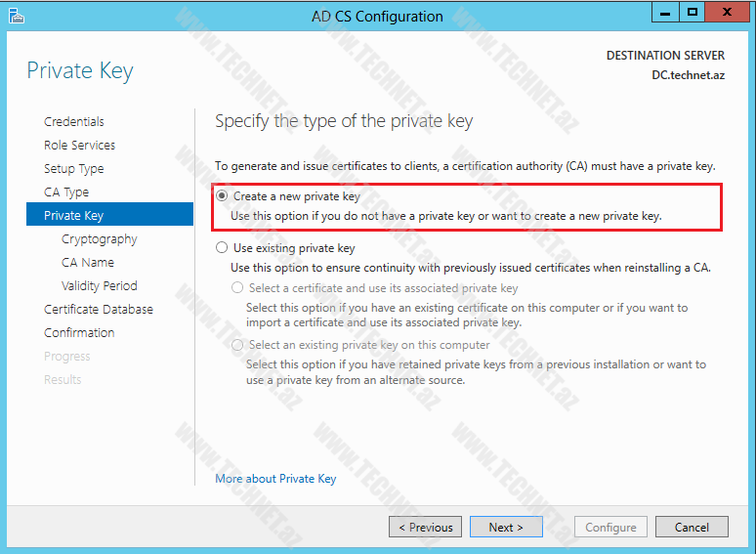Go to the CA Name sub-step
Image resolution: width=756 pixels, height=554 pixels.
pos(87,263)
